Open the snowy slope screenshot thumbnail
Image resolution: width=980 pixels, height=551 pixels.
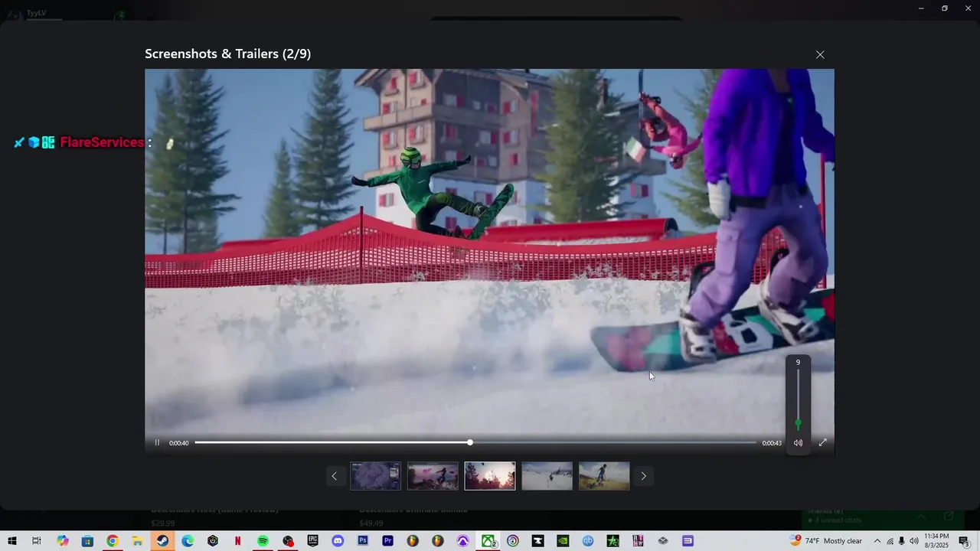coord(547,476)
